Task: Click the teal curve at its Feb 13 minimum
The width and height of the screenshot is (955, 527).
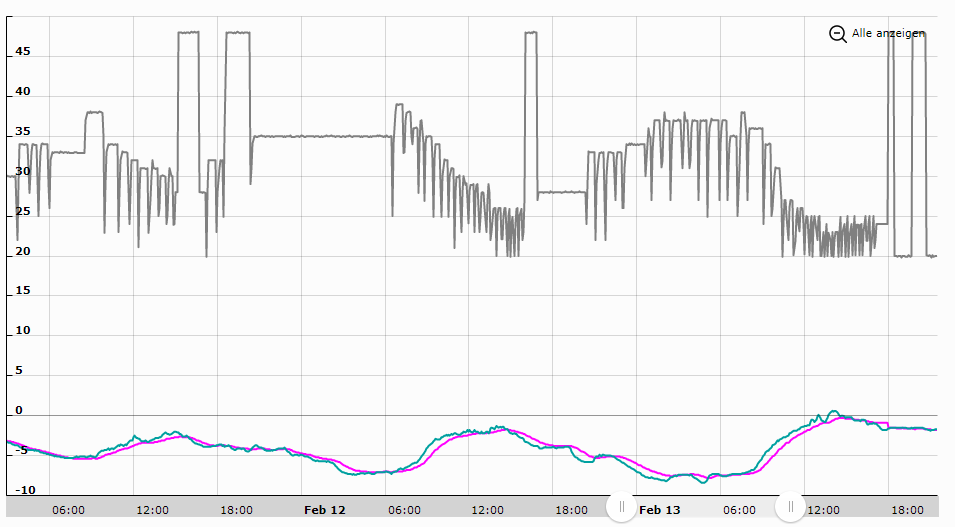Action: (703, 482)
